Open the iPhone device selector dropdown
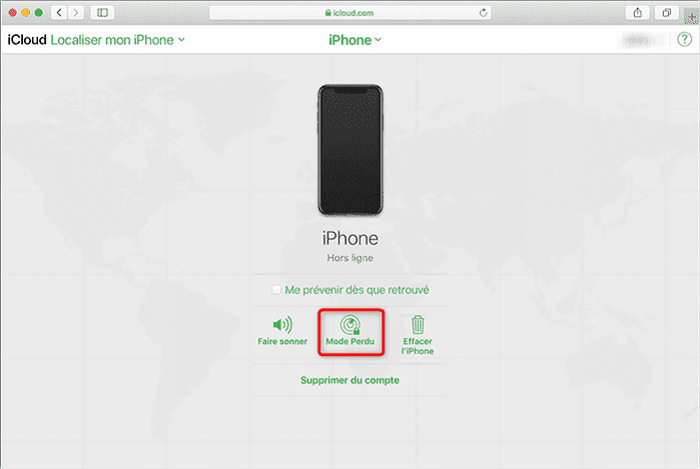The height and width of the screenshot is (469, 700). 355,40
